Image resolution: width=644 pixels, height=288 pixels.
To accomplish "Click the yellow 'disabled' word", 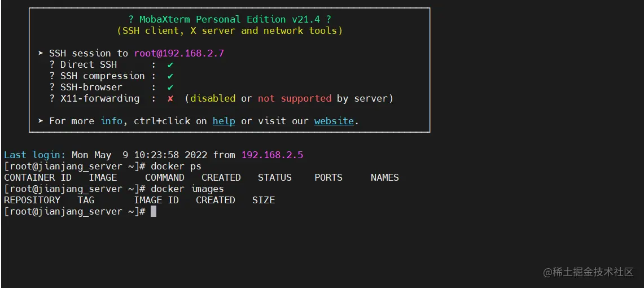I will coord(213,99).
